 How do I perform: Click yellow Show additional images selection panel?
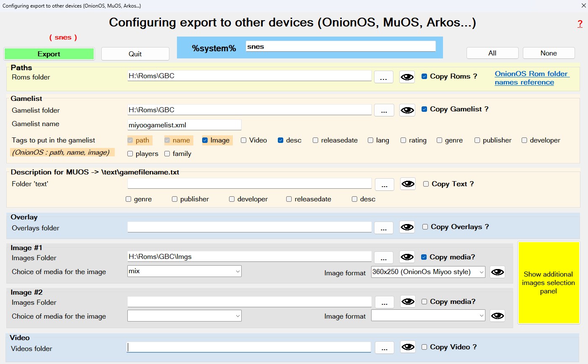point(548,282)
